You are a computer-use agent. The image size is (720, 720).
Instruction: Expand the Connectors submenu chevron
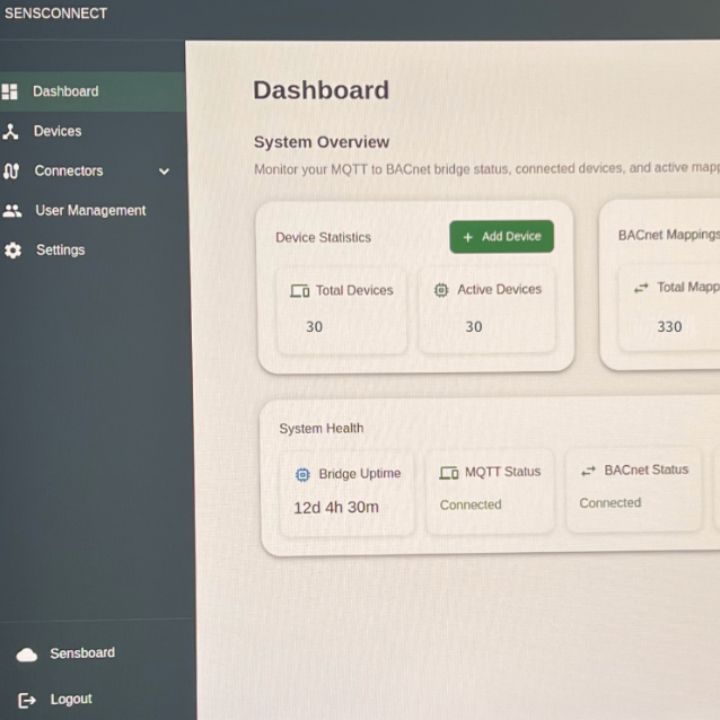(x=164, y=172)
